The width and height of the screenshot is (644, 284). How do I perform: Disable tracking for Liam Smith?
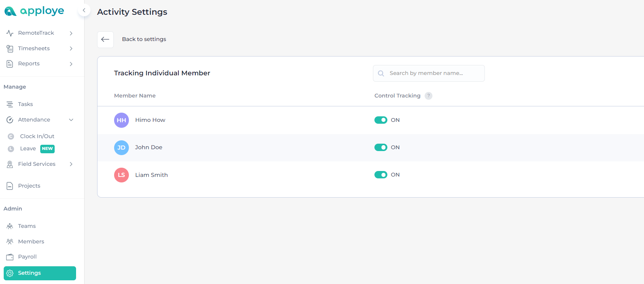tap(381, 175)
